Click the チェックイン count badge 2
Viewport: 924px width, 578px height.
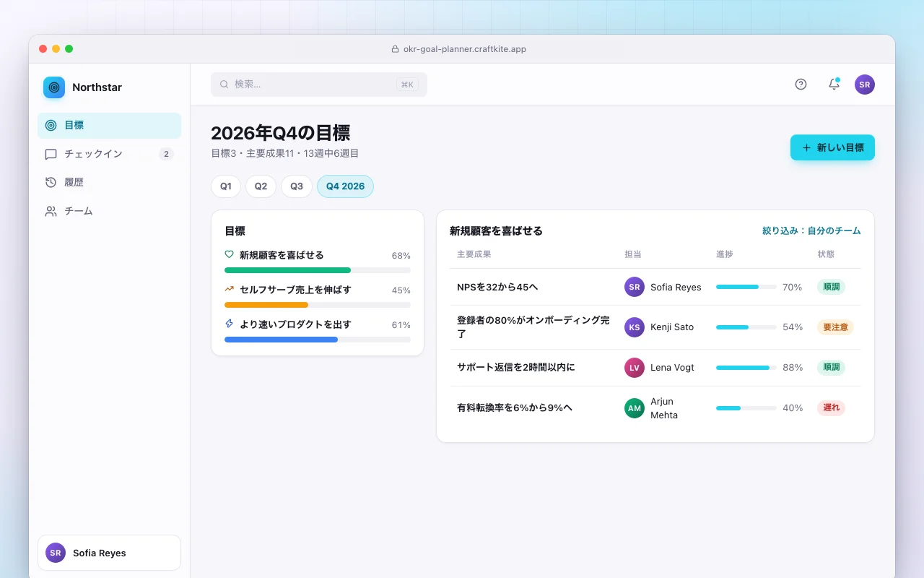coord(166,154)
